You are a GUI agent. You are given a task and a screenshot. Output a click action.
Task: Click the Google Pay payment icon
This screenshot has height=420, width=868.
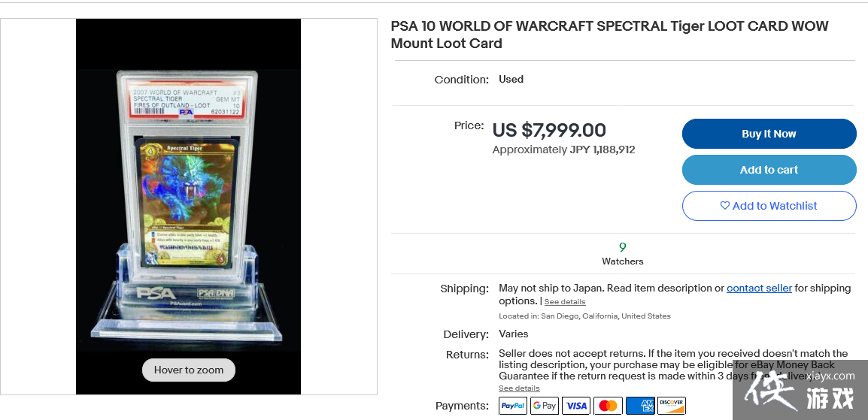coord(545,406)
